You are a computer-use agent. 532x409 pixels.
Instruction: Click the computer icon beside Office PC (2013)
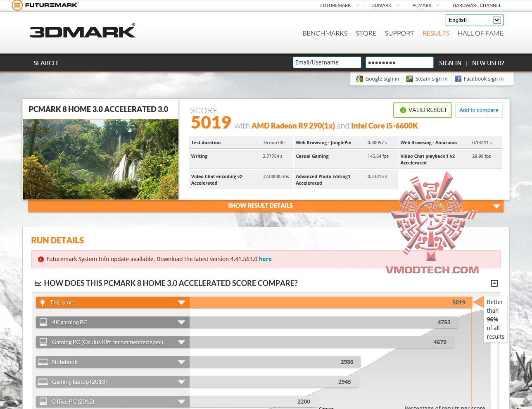[x=43, y=402]
